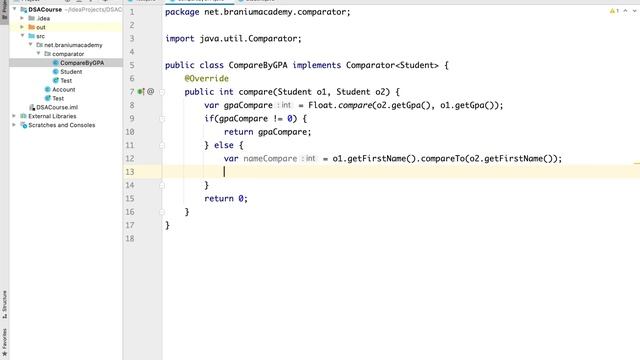Click class name CompareByGPA in line 5
This screenshot has width=640, height=360.
click(258, 65)
